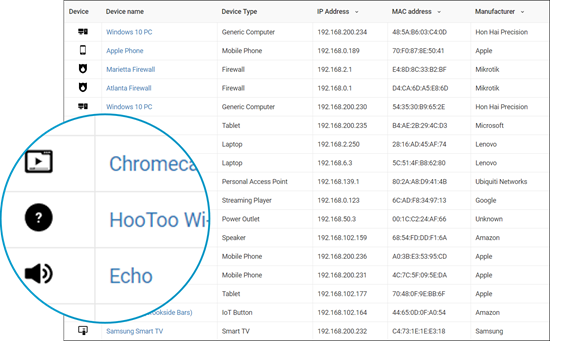Click the IP address 192.168.200.231

[342, 275]
